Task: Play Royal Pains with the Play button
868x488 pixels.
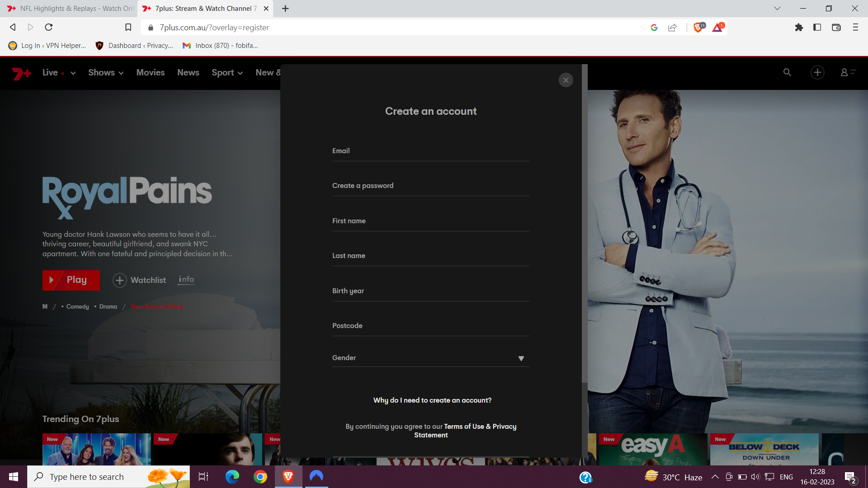Action: point(71,280)
